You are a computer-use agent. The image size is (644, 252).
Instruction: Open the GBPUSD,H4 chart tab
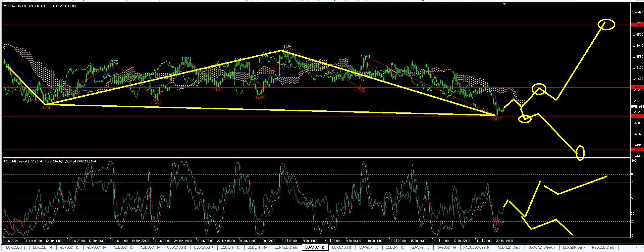coord(96,248)
